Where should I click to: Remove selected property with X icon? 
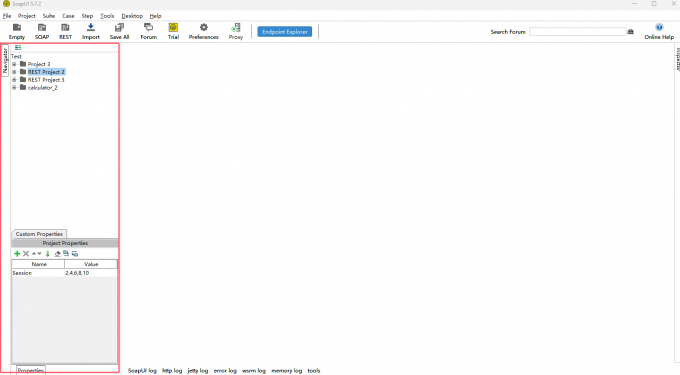[x=26, y=254]
